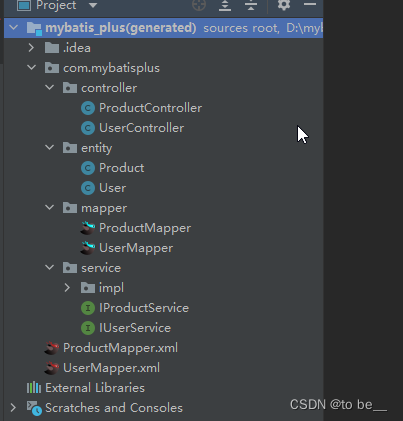
Task: Select the External Libraries node
Action: (163, 388)
